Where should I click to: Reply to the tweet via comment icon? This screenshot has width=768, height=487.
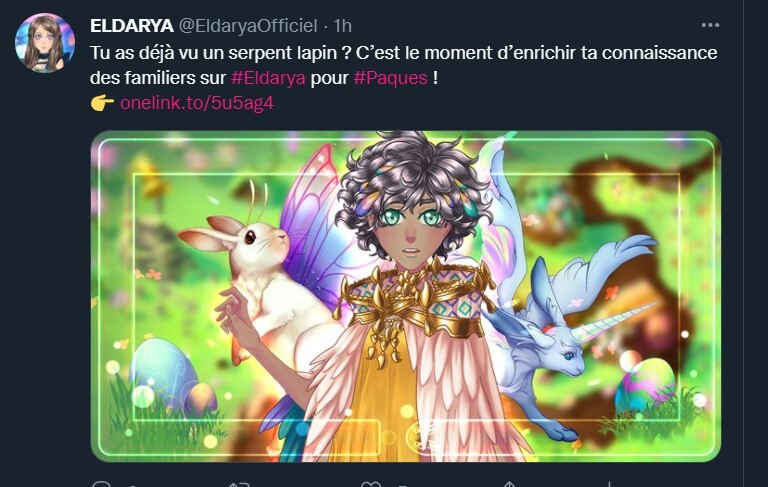pyautogui.click(x=101, y=485)
